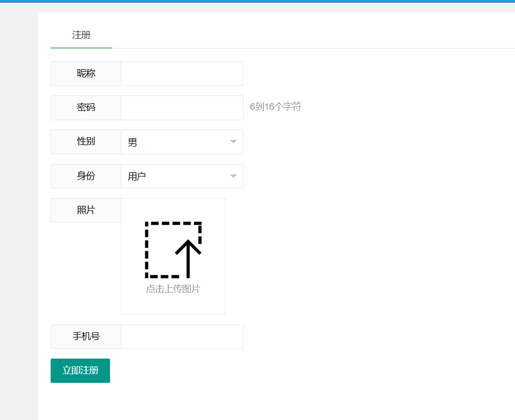Image resolution: width=515 pixels, height=420 pixels.
Task: Focus the 昵称 input field
Action: (182, 74)
